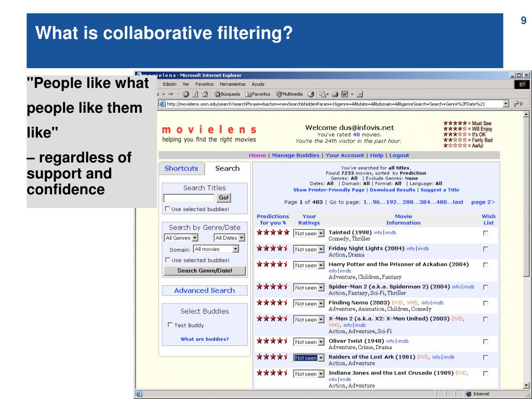The image size is (532, 399).
Task: Open the Domain All movies dropdown
Action: 216,249
